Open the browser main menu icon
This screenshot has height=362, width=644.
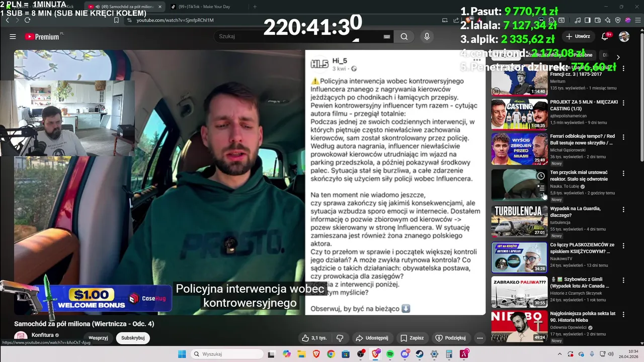(637, 20)
